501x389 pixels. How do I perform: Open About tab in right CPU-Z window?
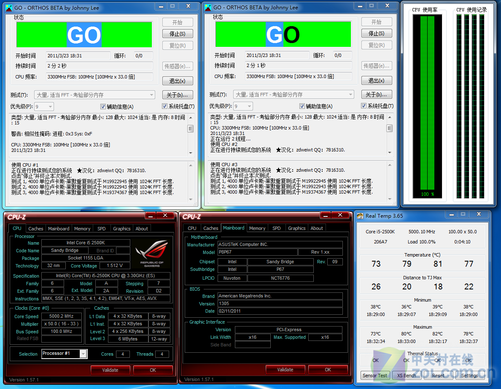[x=317, y=228]
